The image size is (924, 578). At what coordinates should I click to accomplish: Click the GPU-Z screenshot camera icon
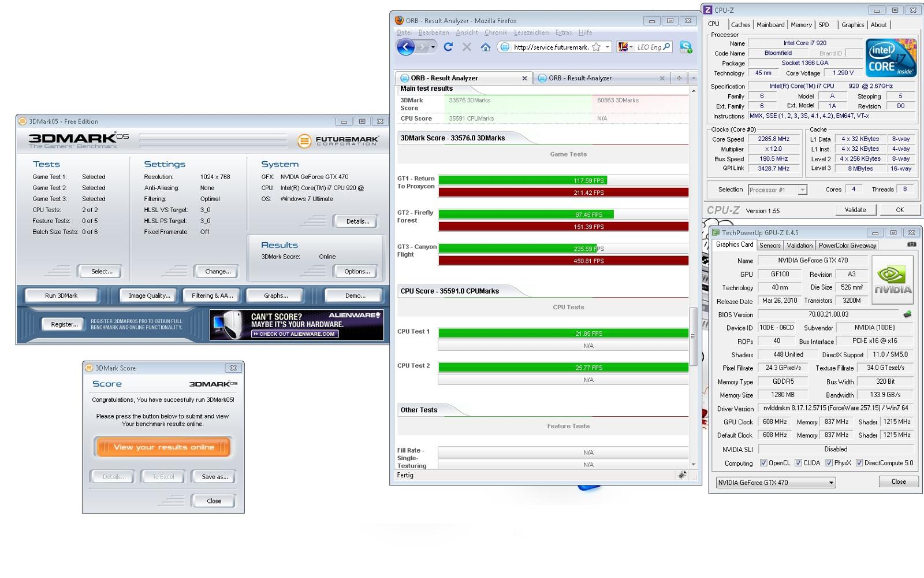tap(912, 244)
